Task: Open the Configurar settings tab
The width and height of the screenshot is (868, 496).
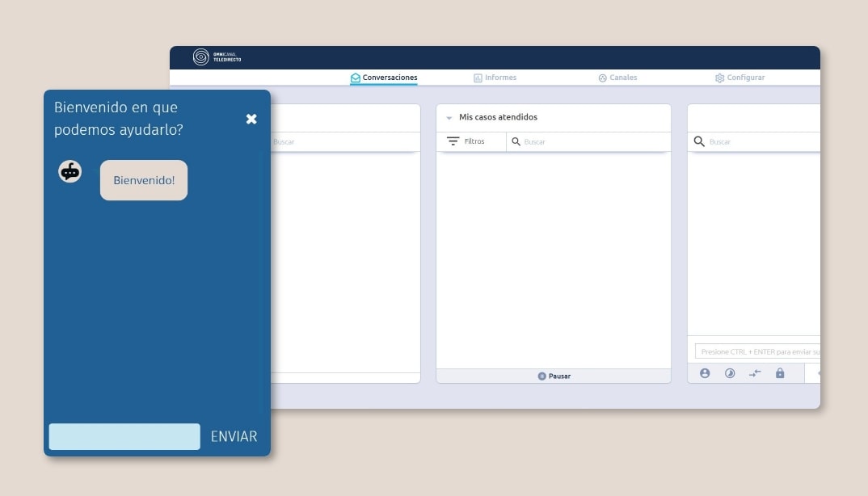Action: point(739,78)
